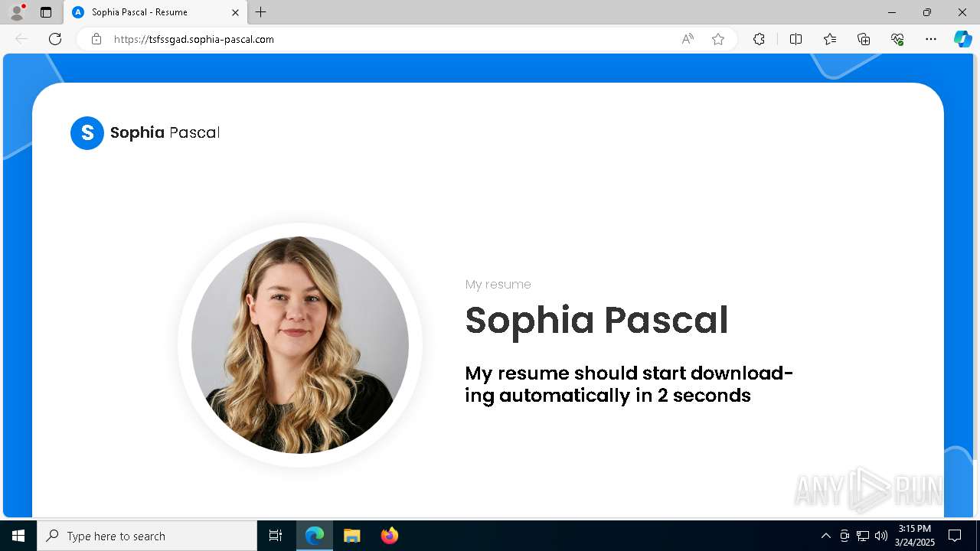The image size is (980, 551).
Task: Click the resume auto-download message
Action: [x=629, y=384]
